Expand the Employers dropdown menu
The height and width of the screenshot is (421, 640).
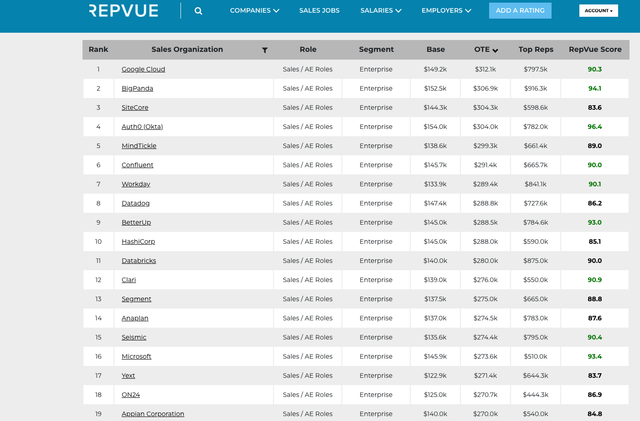[x=446, y=11]
